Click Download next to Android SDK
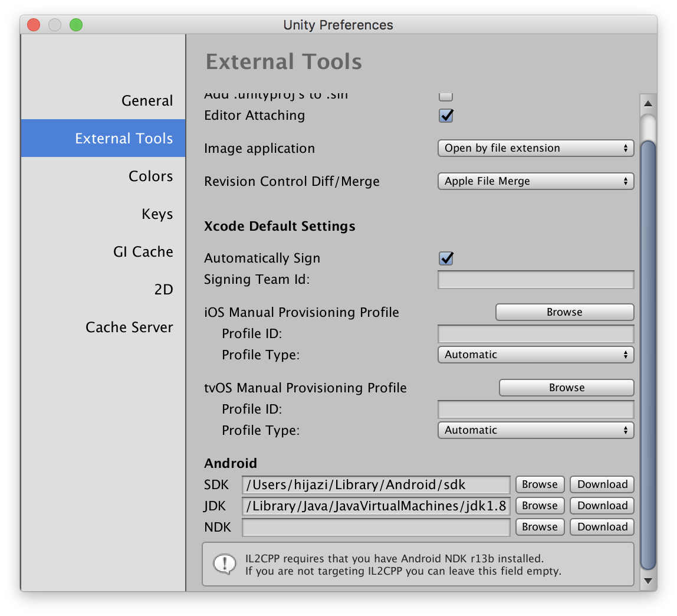 pos(602,484)
